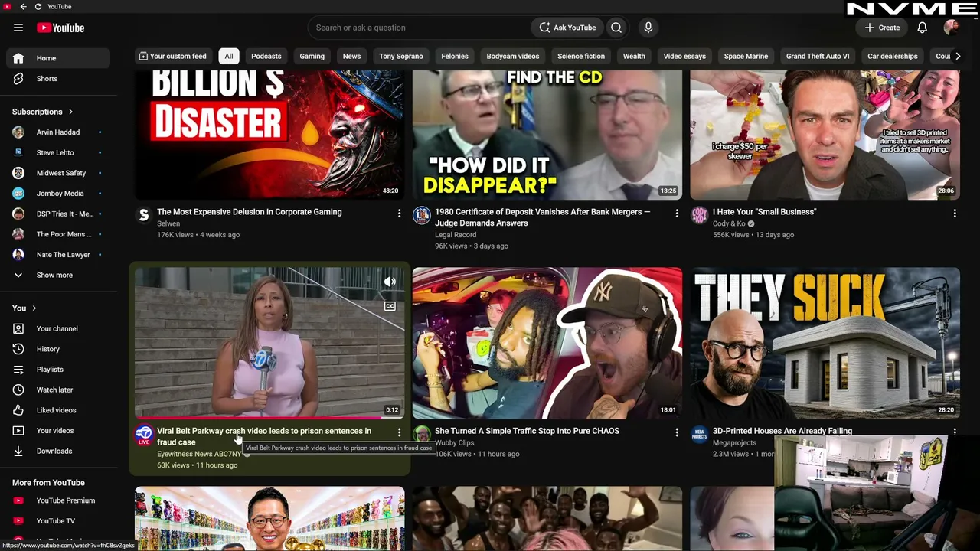This screenshot has width=980, height=551.
Task: Select the All filter chip
Action: pyautogui.click(x=228, y=56)
